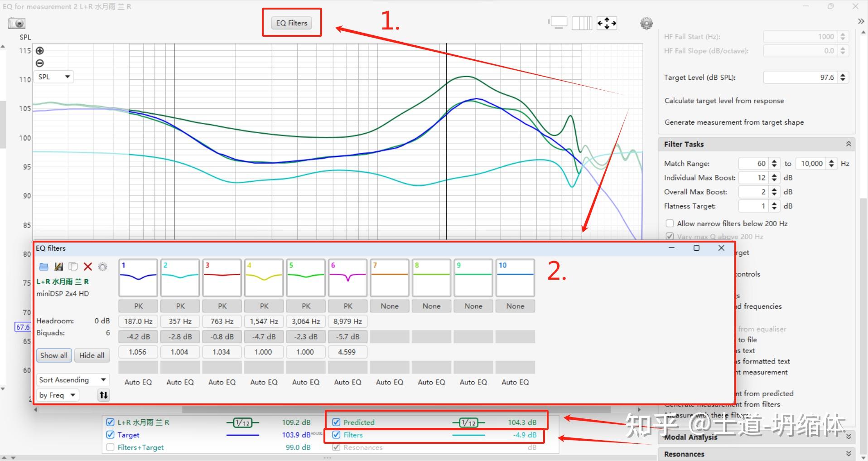Viewport: 868px width, 461px height.
Task: Open the EQ Filters button
Action: pyautogui.click(x=292, y=23)
